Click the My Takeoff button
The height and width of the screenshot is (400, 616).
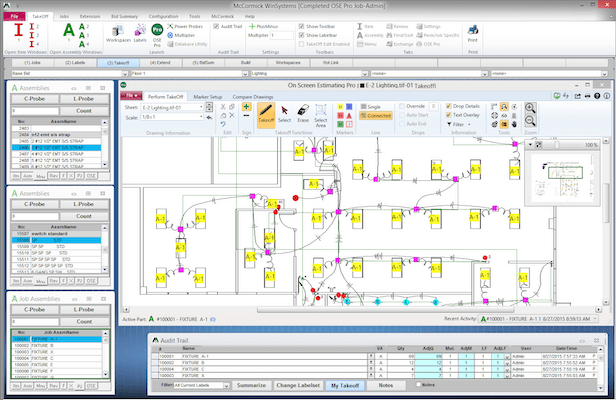345,385
